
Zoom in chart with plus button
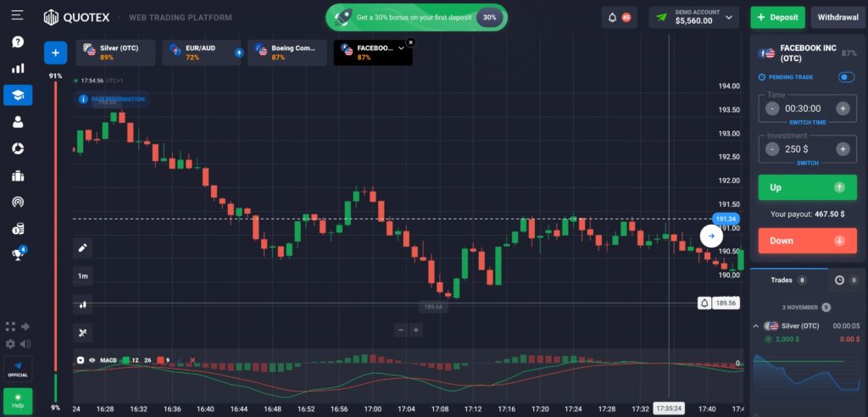[415, 330]
